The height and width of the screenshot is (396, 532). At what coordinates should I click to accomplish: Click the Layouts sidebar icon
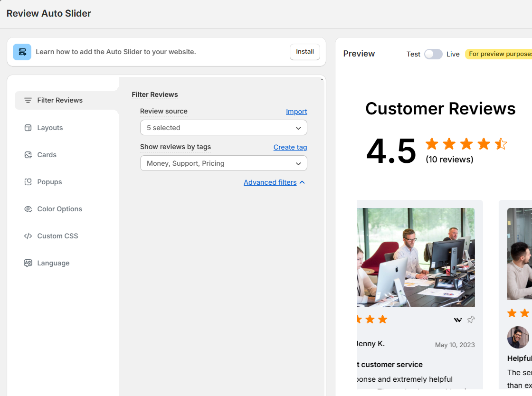pyautogui.click(x=28, y=128)
